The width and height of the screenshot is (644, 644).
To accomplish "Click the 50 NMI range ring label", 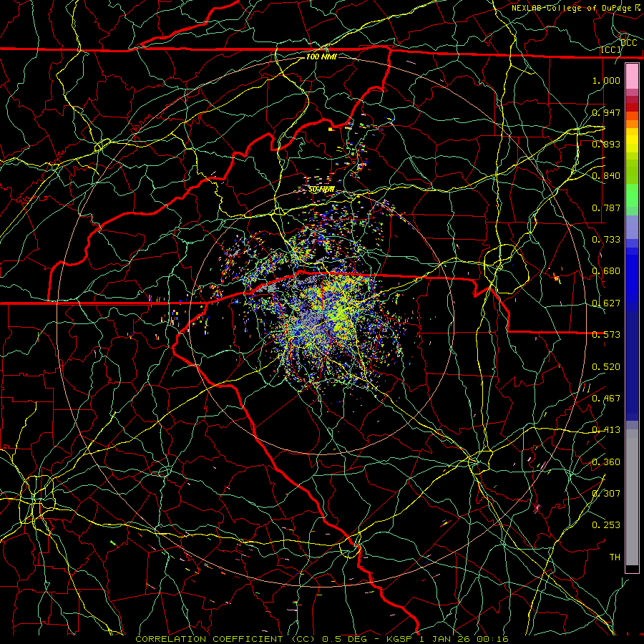I will [x=321, y=190].
